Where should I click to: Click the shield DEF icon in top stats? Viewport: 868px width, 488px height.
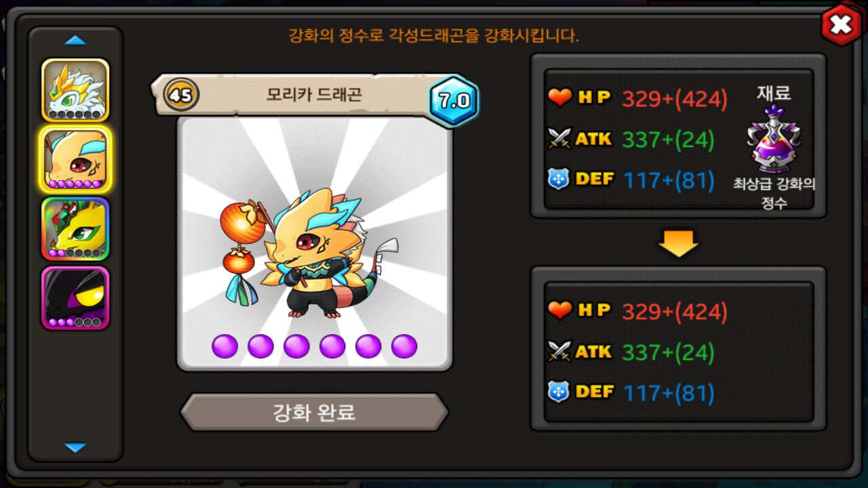[559, 180]
